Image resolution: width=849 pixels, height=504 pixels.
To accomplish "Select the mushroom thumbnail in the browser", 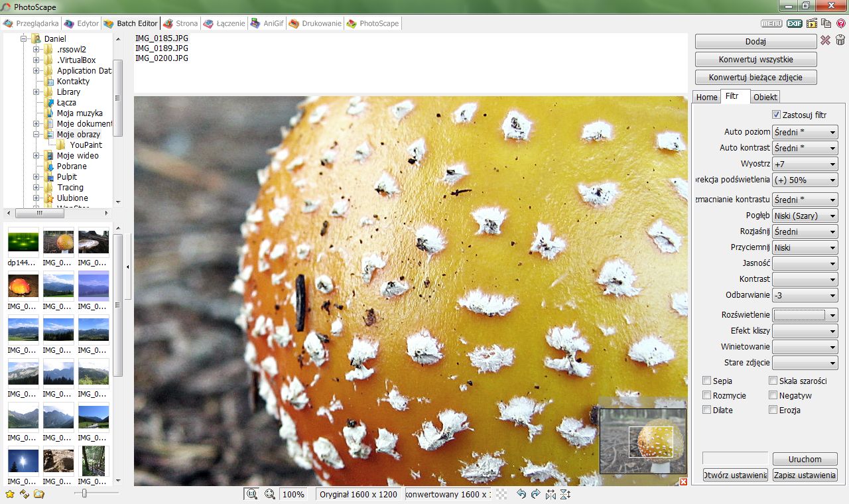I will tap(58, 242).
